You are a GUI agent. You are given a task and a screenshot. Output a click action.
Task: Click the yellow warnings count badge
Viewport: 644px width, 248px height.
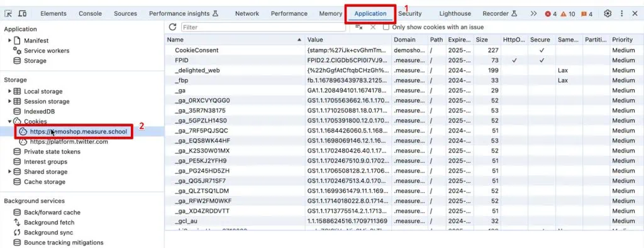pyautogui.click(x=568, y=14)
